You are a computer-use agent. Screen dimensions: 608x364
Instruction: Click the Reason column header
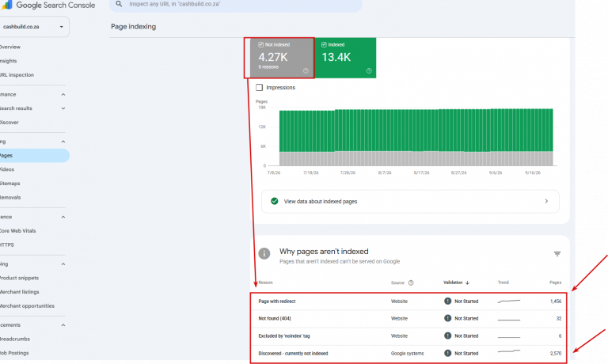pos(266,282)
